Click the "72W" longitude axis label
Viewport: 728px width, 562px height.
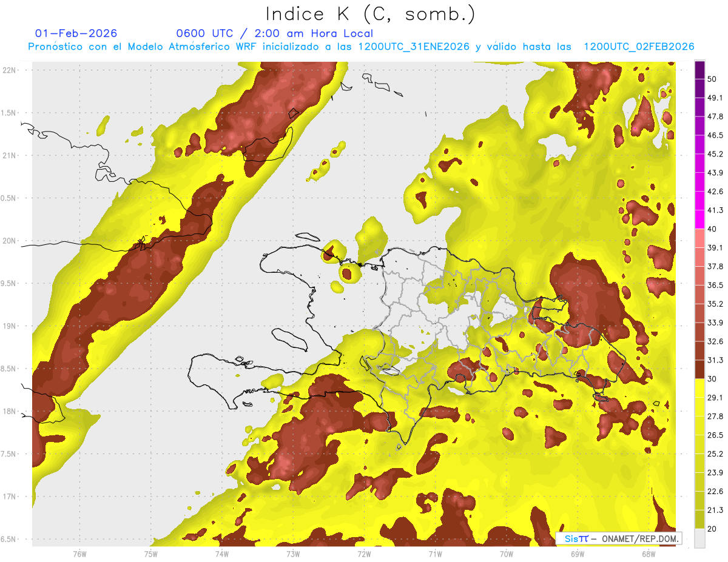click(x=364, y=554)
